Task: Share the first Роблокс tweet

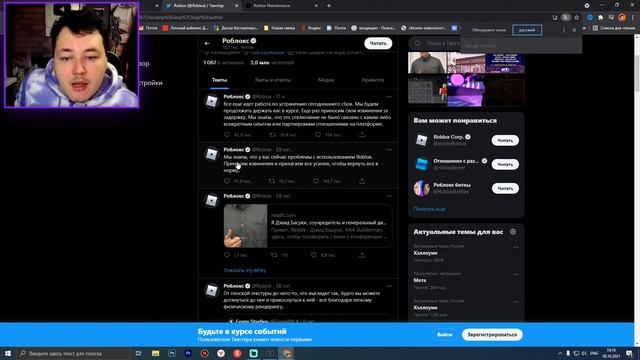Action: click(x=362, y=135)
